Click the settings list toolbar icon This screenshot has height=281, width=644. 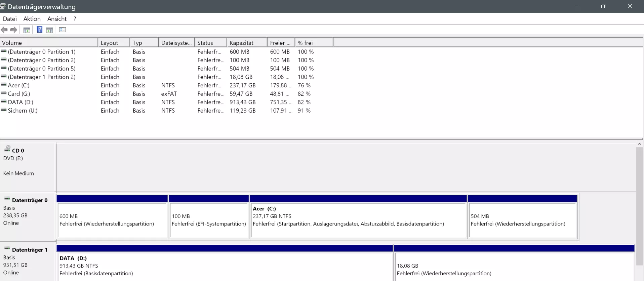63,30
